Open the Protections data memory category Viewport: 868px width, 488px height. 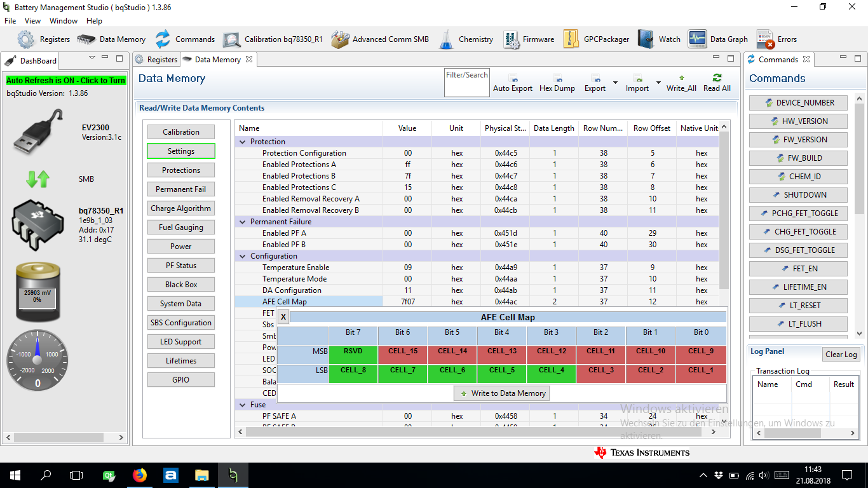tap(181, 170)
